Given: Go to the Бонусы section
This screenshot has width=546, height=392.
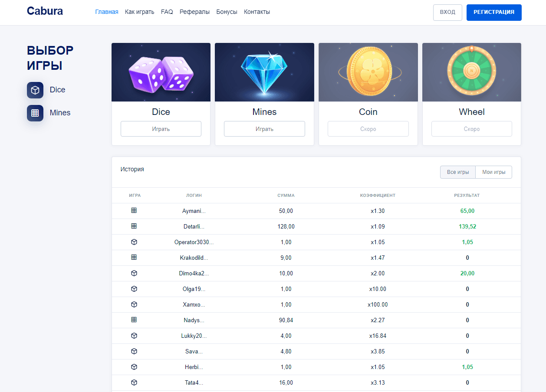Looking at the screenshot, I should coord(227,12).
